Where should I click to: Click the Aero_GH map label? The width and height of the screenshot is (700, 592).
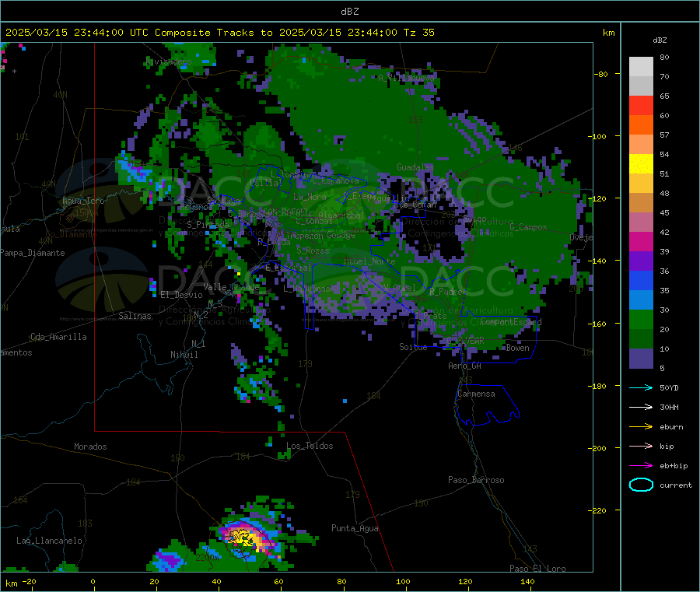(x=464, y=366)
